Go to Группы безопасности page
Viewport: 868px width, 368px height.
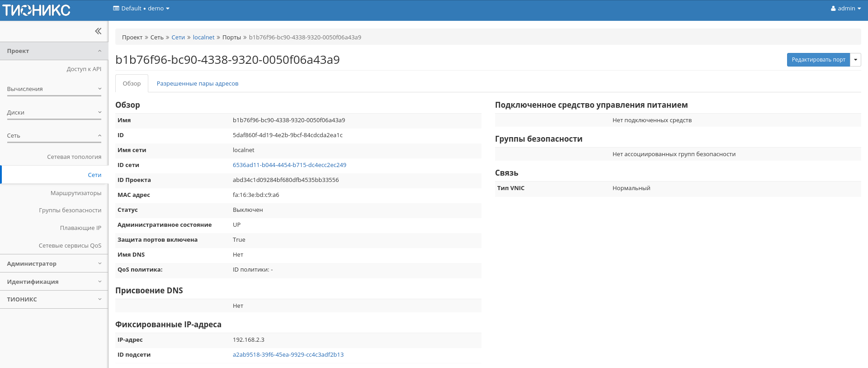coord(70,210)
